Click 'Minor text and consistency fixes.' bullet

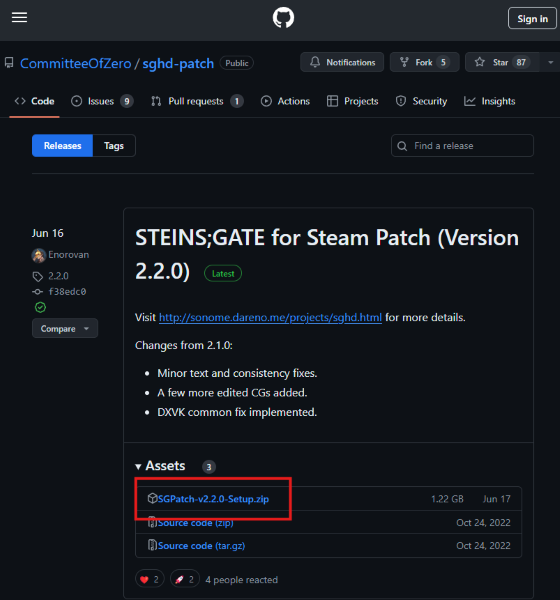237,373
